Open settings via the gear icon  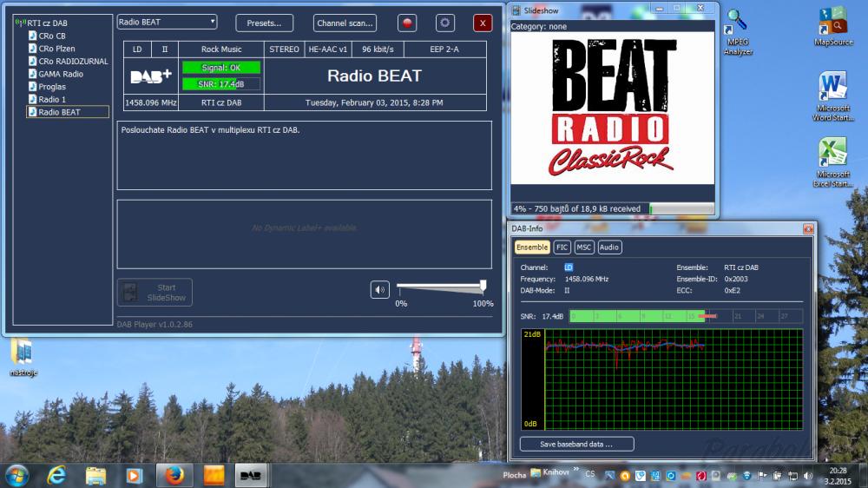pyautogui.click(x=445, y=23)
